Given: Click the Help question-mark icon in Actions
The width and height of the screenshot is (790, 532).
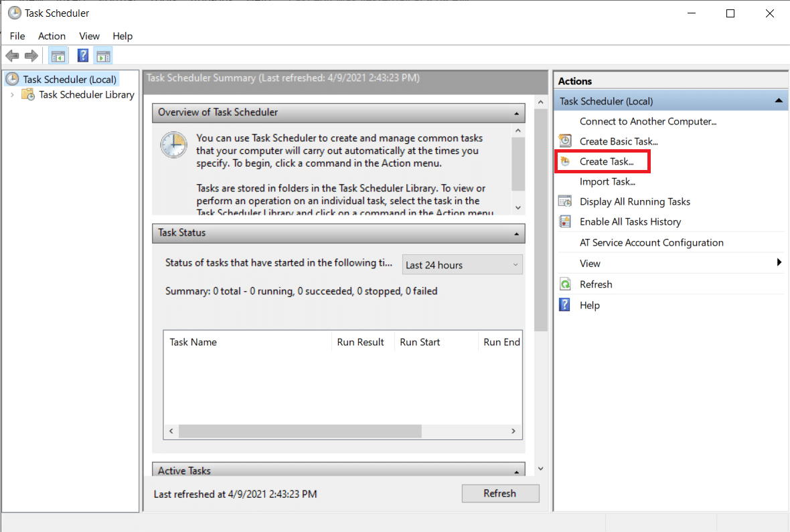Looking at the screenshot, I should click(x=565, y=304).
